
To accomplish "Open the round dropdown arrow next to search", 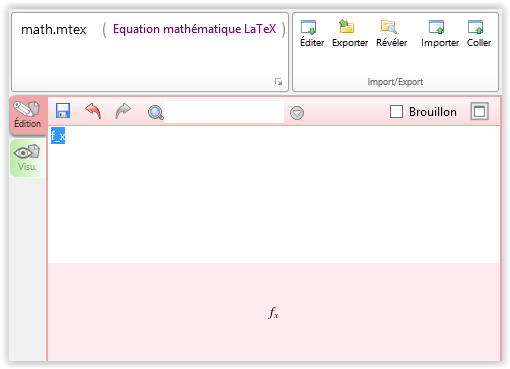I will point(297,113).
